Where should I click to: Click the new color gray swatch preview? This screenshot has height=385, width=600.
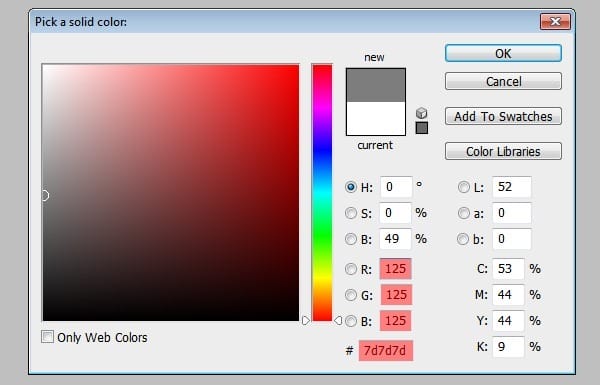[x=376, y=85]
